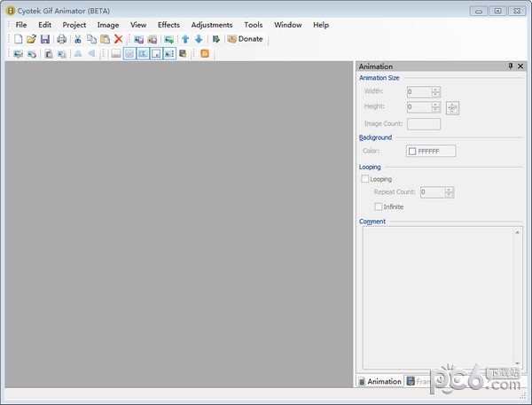Viewport: 532px width, 405px height.
Task: Click the Width input field
Action: (419, 92)
